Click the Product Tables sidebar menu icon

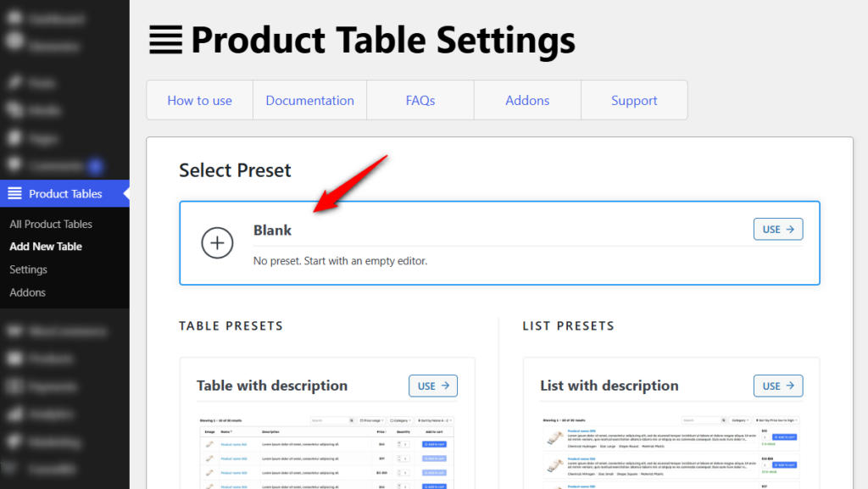coord(15,193)
